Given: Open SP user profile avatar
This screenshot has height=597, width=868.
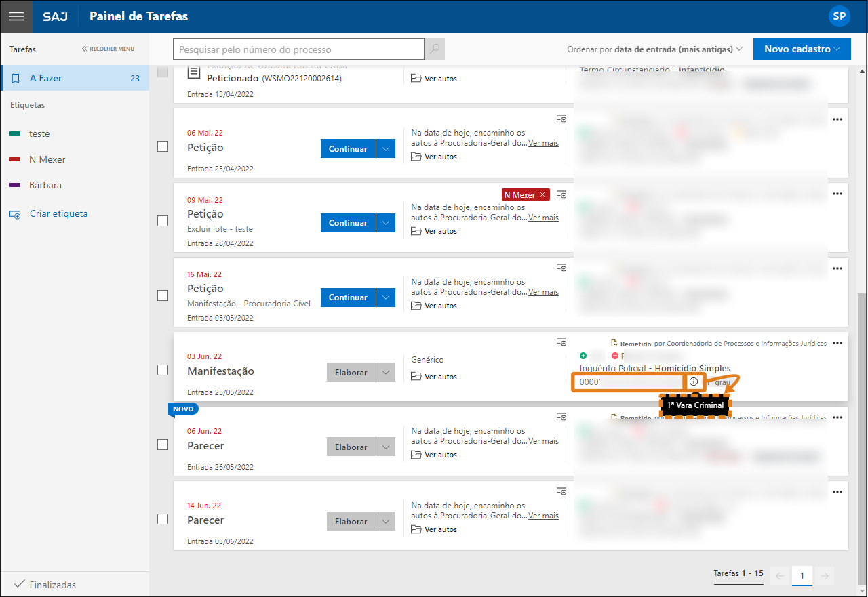Looking at the screenshot, I should pyautogui.click(x=839, y=16).
